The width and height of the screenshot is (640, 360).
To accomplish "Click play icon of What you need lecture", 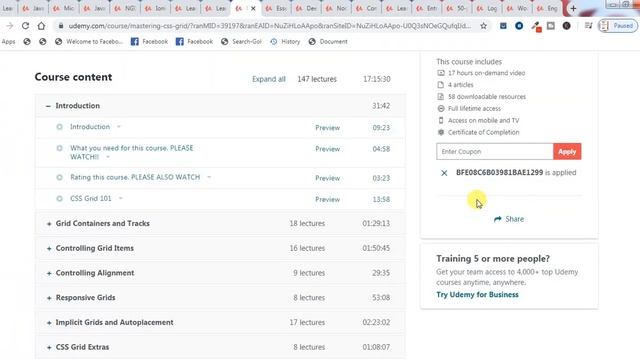I will tap(60, 148).
